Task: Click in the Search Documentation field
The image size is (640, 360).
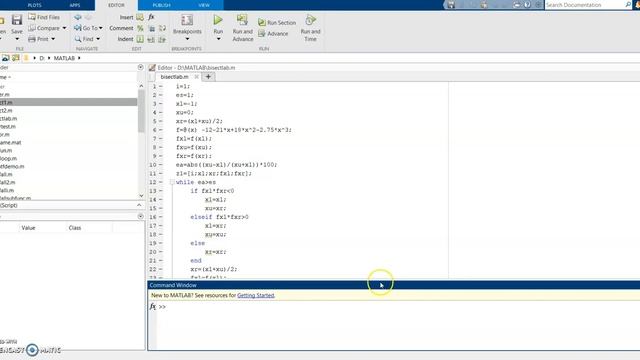Action: click(584, 5)
